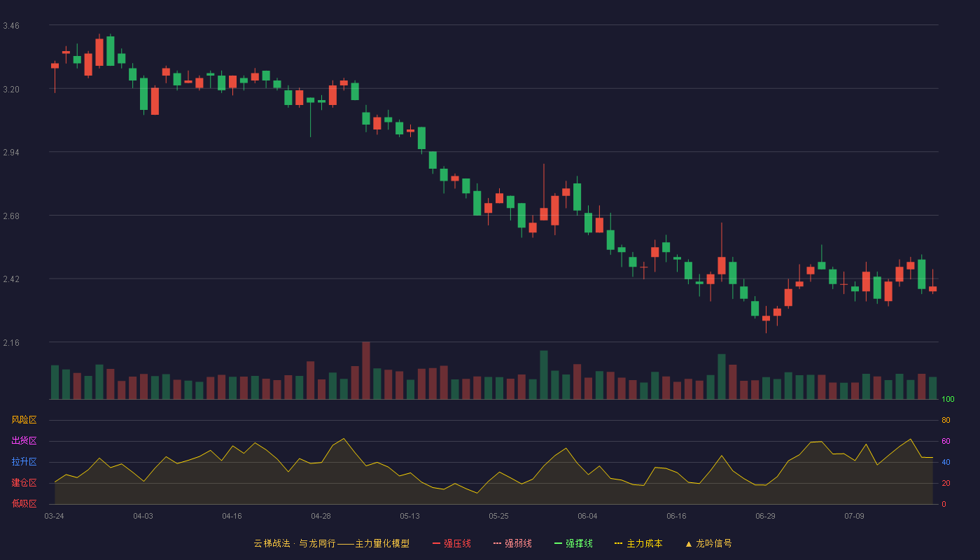Toggle the 强压线 red legend marker

(x=436, y=543)
